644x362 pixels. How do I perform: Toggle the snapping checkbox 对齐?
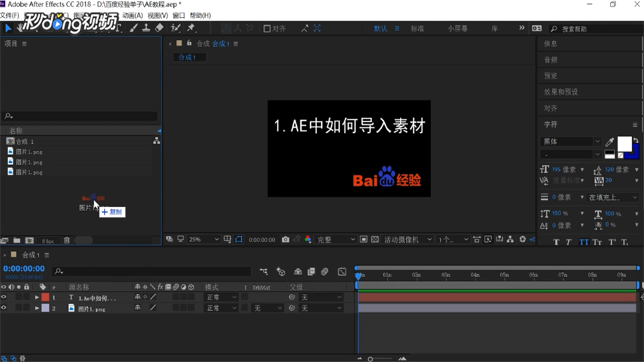(267, 28)
